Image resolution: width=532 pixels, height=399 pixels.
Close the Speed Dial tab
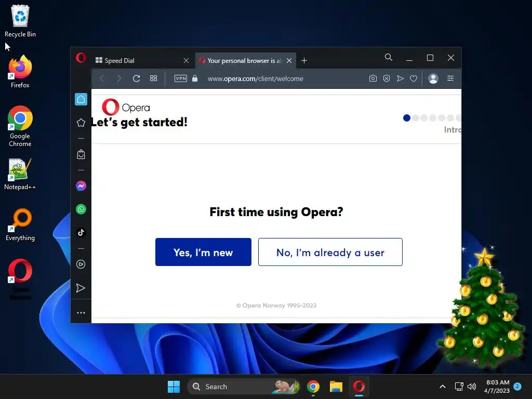[186, 61]
